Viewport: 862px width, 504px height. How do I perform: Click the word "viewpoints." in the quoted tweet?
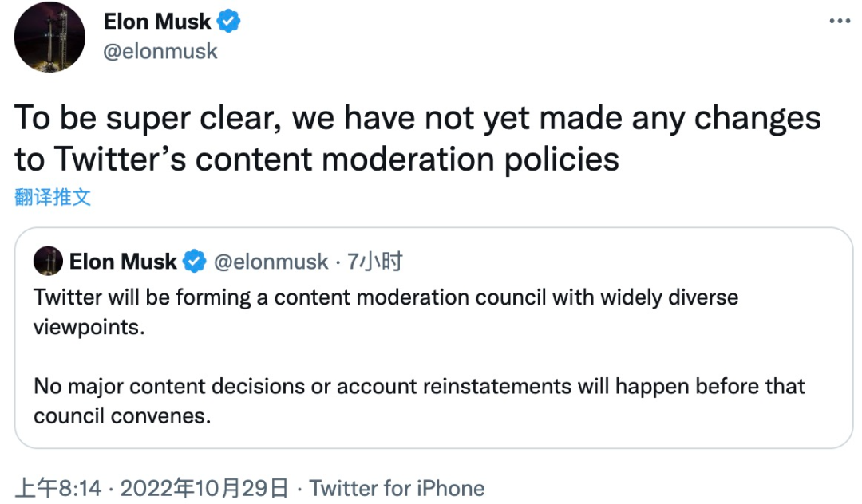pos(89,328)
